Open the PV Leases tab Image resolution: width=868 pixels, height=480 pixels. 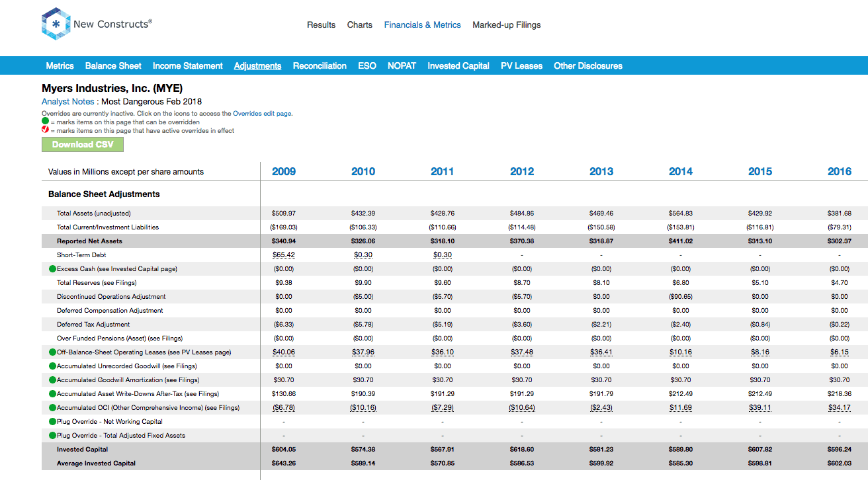point(521,66)
